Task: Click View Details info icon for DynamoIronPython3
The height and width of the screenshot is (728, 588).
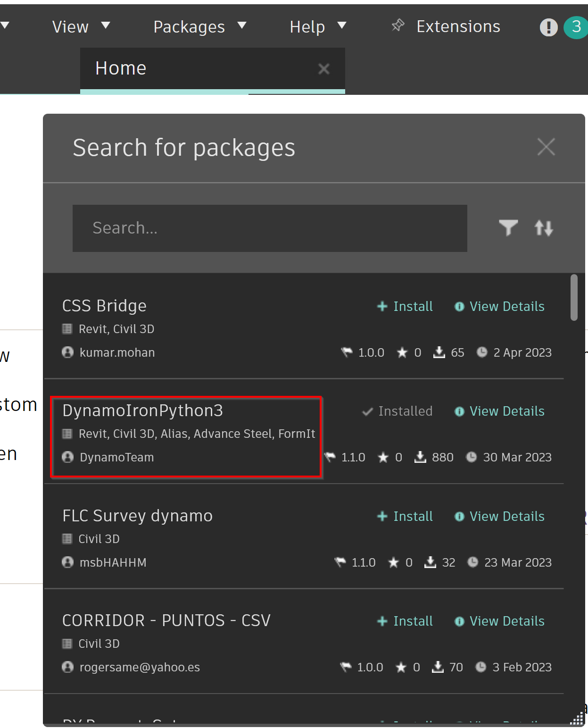Action: click(x=459, y=411)
